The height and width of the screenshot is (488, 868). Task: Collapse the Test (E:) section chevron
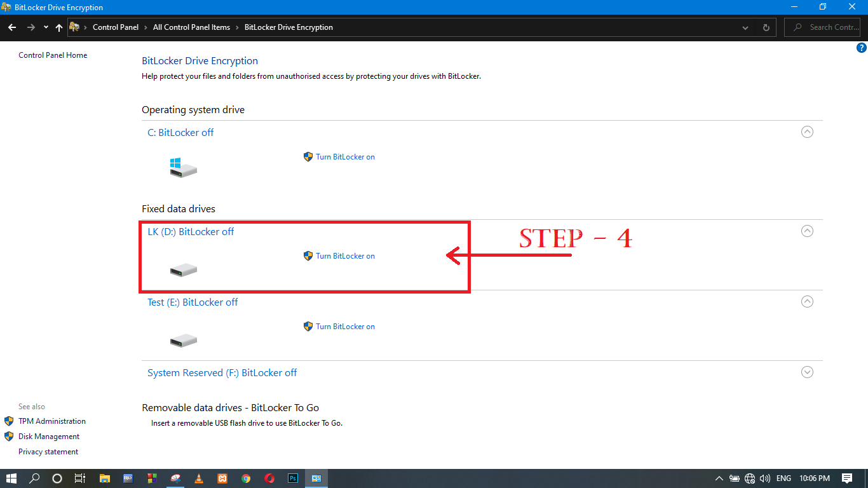[807, 302]
